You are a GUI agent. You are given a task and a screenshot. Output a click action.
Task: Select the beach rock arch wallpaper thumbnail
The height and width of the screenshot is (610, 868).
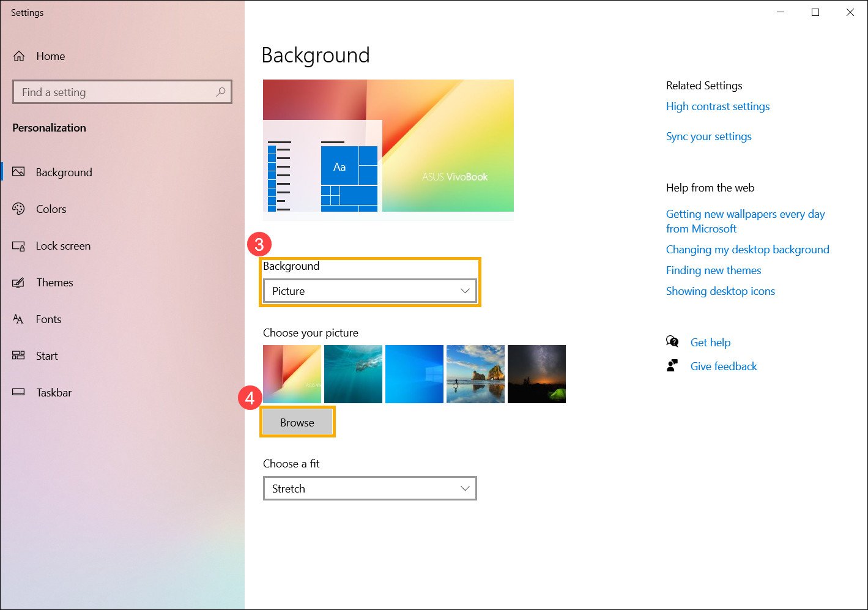point(475,374)
